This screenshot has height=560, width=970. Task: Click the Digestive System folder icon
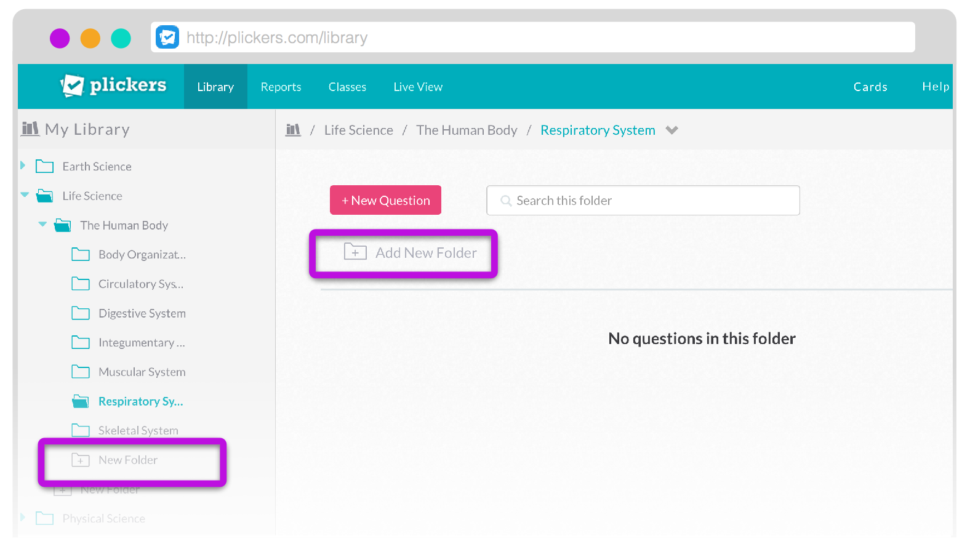click(x=81, y=313)
